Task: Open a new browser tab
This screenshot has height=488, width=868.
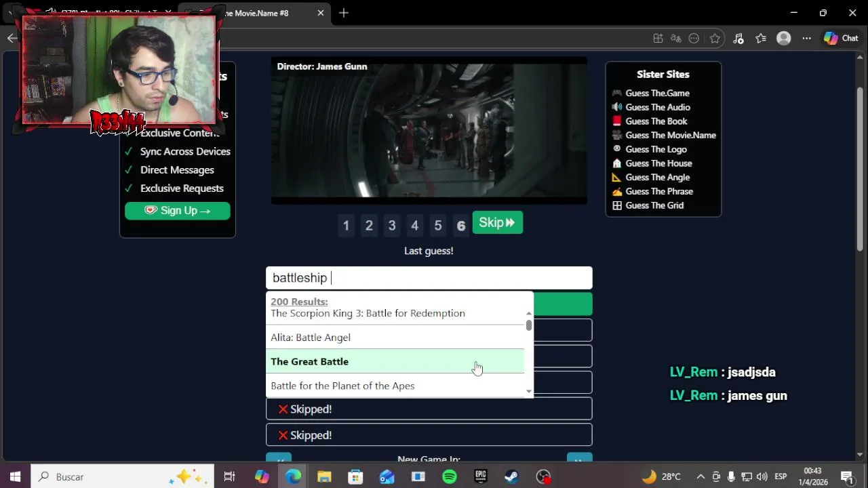Action: click(344, 13)
